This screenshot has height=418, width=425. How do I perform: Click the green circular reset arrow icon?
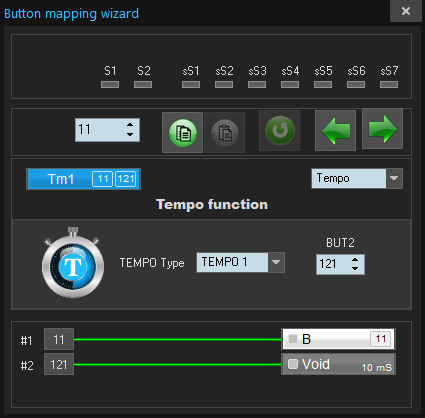280,131
